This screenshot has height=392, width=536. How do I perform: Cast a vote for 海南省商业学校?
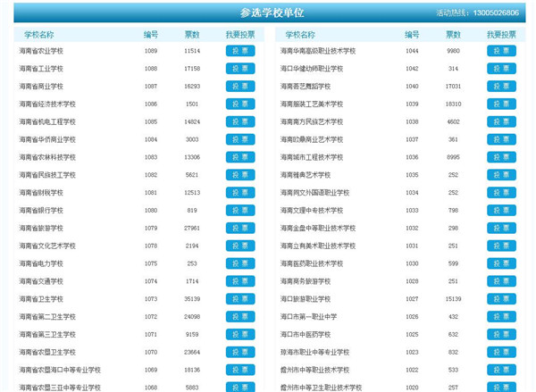240,87
